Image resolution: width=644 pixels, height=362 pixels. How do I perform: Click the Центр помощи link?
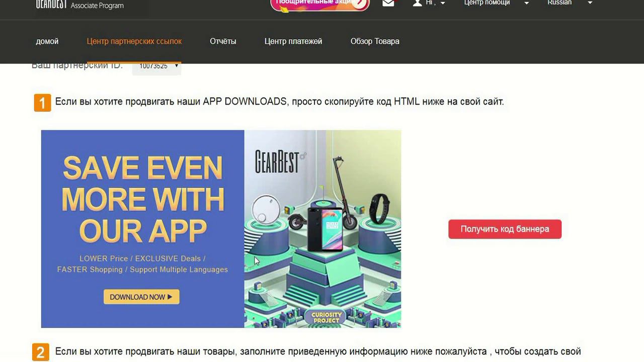click(x=487, y=3)
